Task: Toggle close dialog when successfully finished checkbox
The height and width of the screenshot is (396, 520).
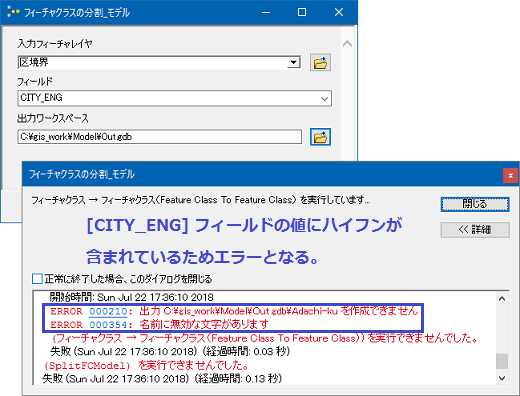Action: pos(37,279)
